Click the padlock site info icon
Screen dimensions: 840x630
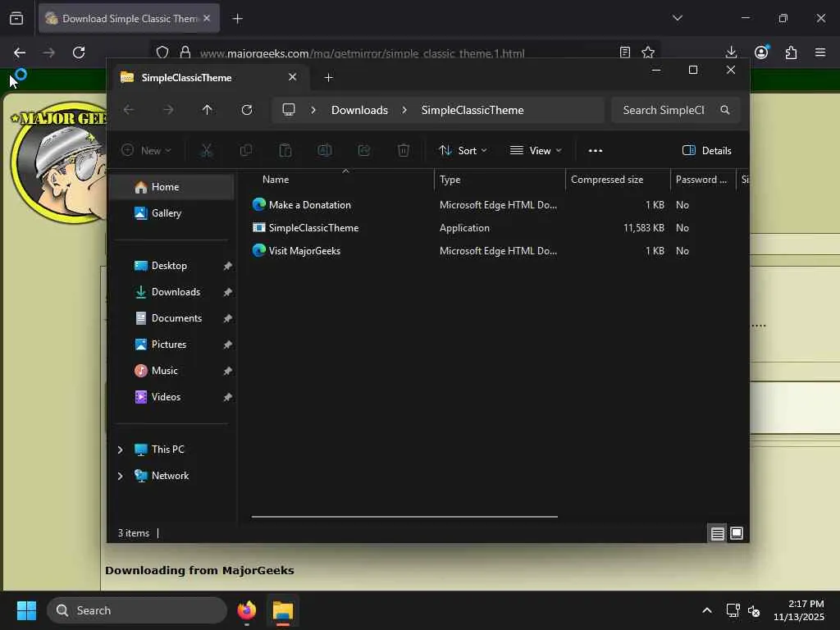pyautogui.click(x=185, y=52)
